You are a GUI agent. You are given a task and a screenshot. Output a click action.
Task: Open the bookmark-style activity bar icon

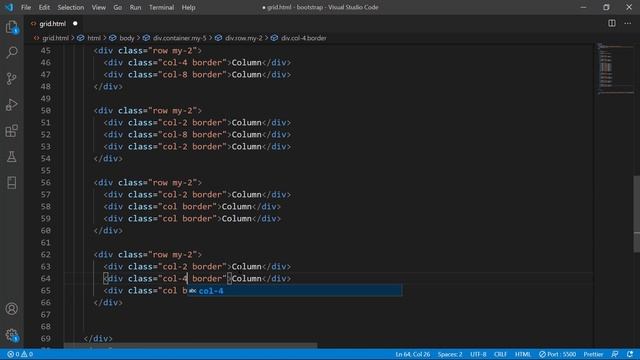12,183
